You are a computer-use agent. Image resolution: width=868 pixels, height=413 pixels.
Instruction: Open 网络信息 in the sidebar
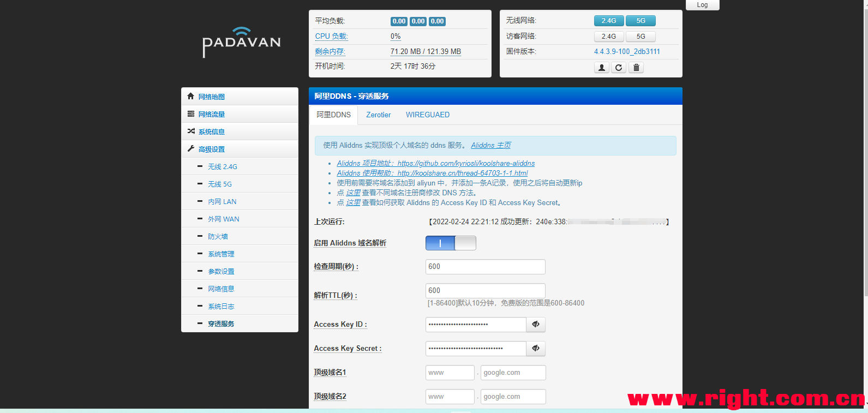coord(240,289)
